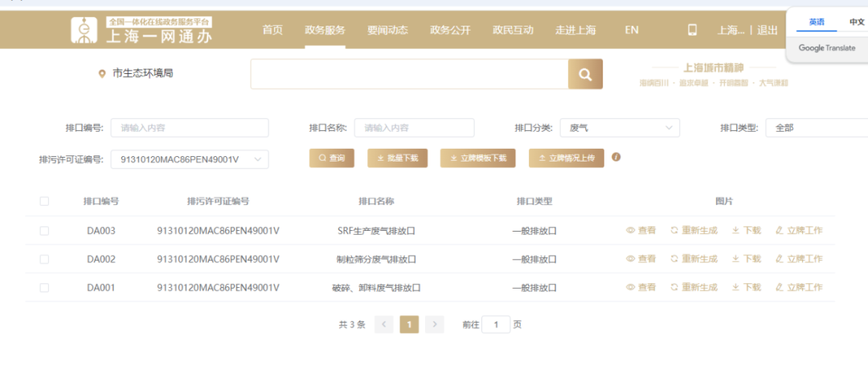Image resolution: width=868 pixels, height=370 pixels.
Task: Open 立牌工作 for DA002 row
Action: click(x=799, y=259)
